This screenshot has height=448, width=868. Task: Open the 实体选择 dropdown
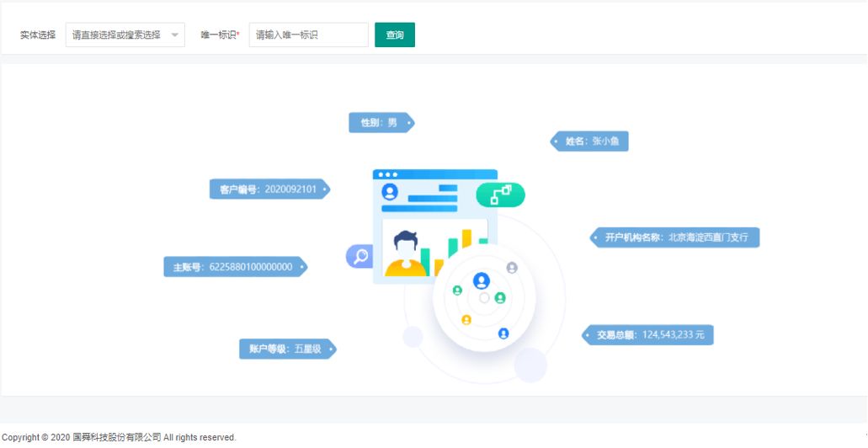click(125, 35)
